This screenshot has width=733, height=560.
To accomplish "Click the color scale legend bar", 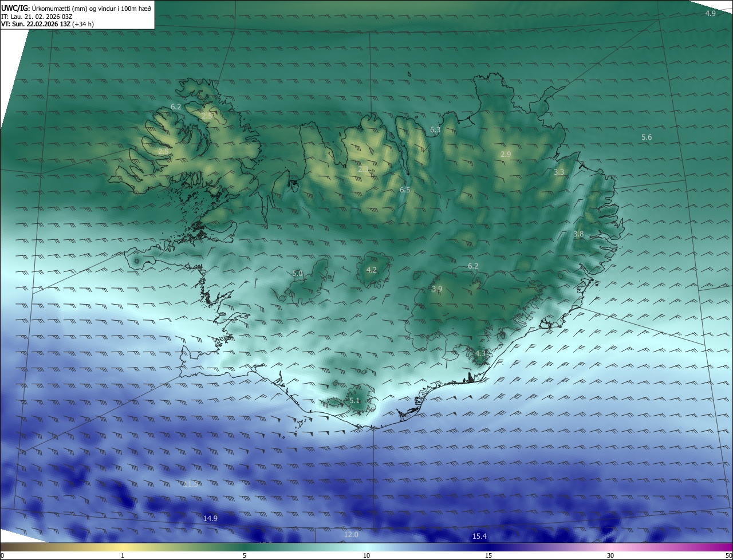I will 366,547.
